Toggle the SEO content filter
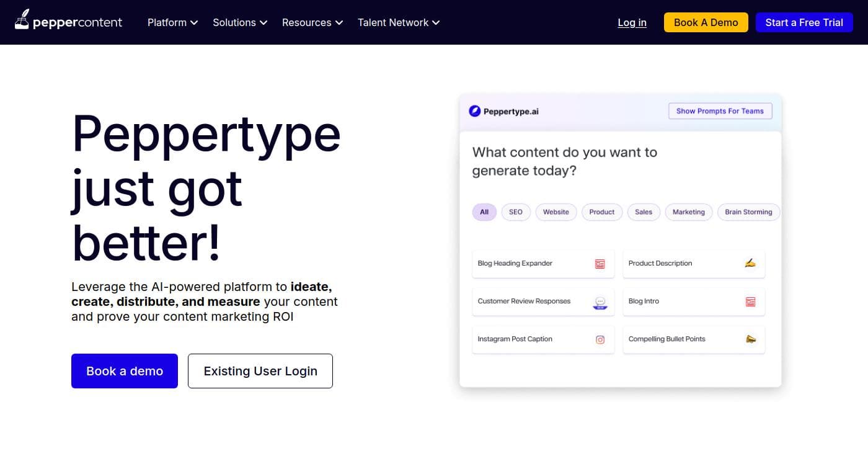Screen dimensions: 868x456 click(515, 212)
